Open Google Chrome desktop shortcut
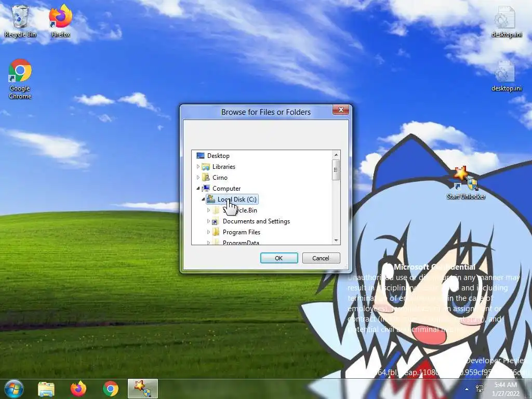The image size is (532, 399). [x=20, y=79]
